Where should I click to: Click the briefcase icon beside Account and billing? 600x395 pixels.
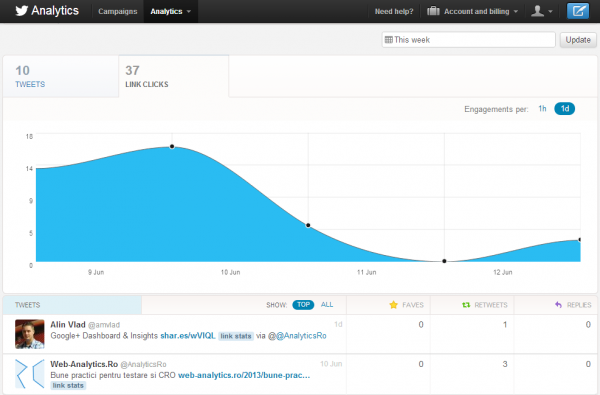433,11
